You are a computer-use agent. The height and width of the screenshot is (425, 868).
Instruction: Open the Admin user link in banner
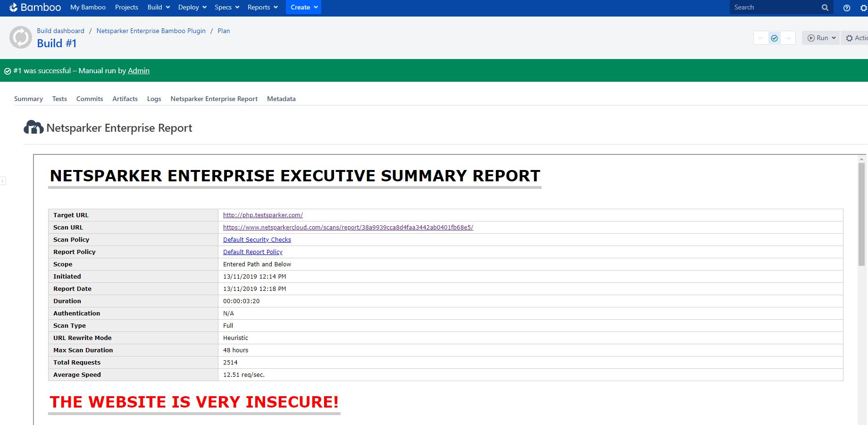coord(139,71)
